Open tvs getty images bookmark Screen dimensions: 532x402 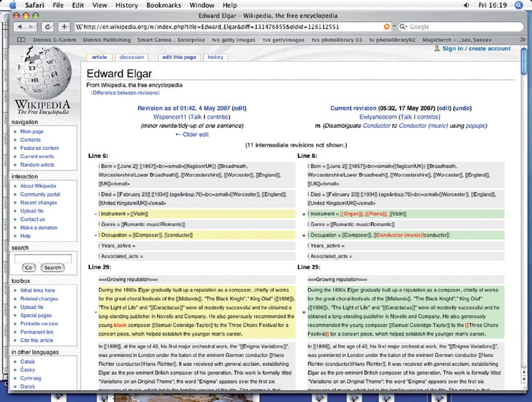233,40
